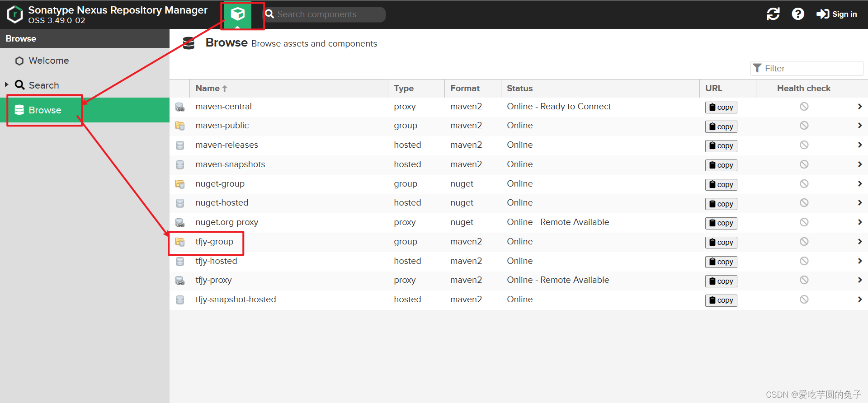This screenshot has width=868, height=403.
Task: Copy URL for maven-central
Action: (721, 107)
